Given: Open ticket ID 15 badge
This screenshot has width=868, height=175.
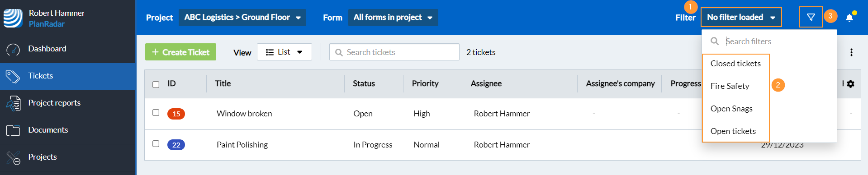Looking at the screenshot, I should pos(176,114).
